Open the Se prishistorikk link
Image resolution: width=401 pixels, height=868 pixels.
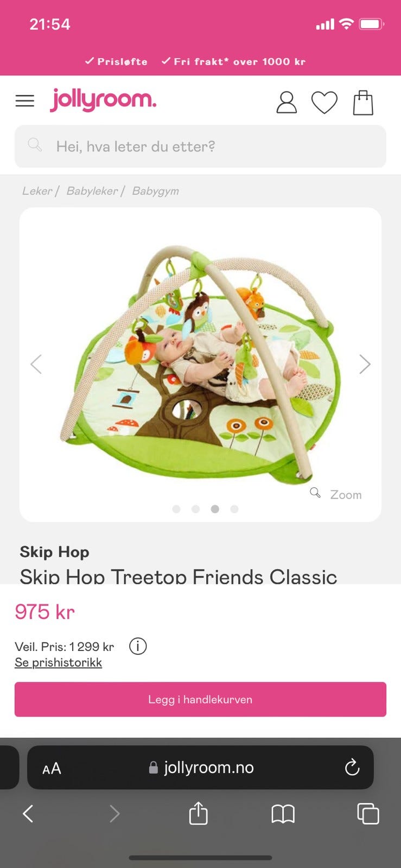58,662
